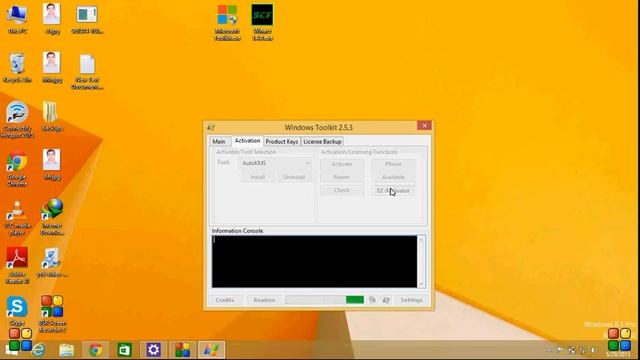Image resolution: width=640 pixels, height=360 pixels.
Task: Select the portrait jpg beside This PC
Action: [x=52, y=19]
